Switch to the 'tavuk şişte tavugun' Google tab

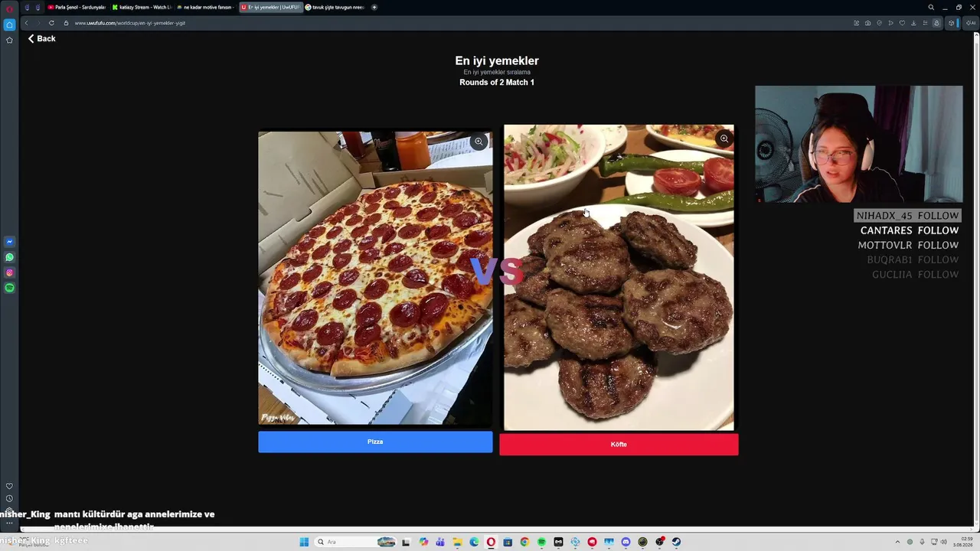pyautogui.click(x=335, y=7)
